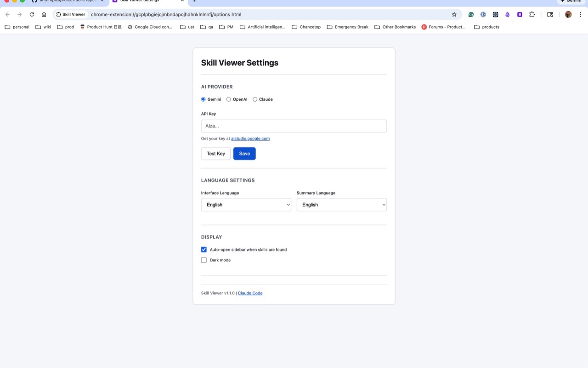
Task: Open the PM bookmarks folder
Action: pos(226,27)
